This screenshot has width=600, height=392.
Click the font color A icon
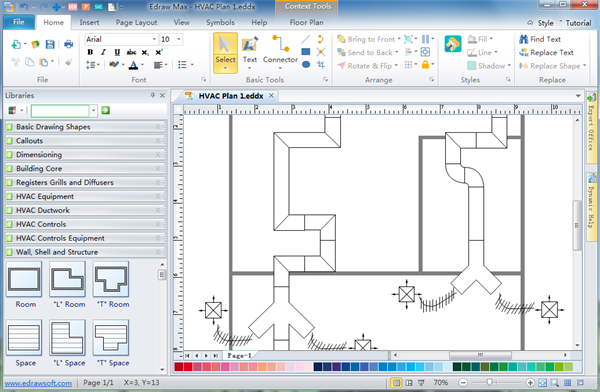(x=133, y=65)
